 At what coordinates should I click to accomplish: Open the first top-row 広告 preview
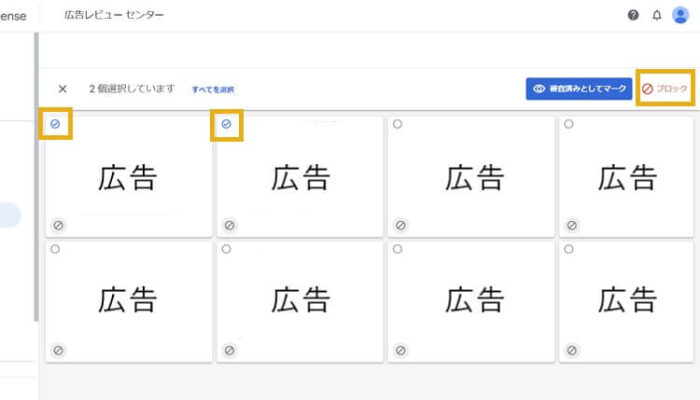click(129, 177)
